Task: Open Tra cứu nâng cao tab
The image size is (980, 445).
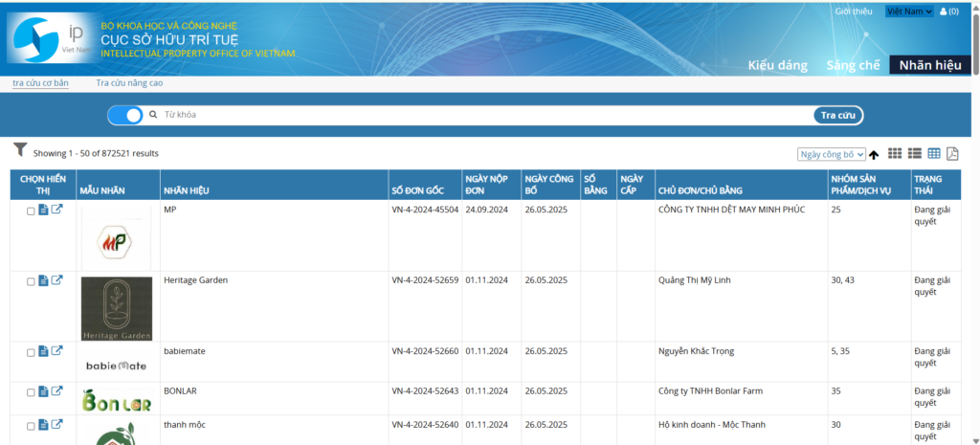Action: coord(129,83)
